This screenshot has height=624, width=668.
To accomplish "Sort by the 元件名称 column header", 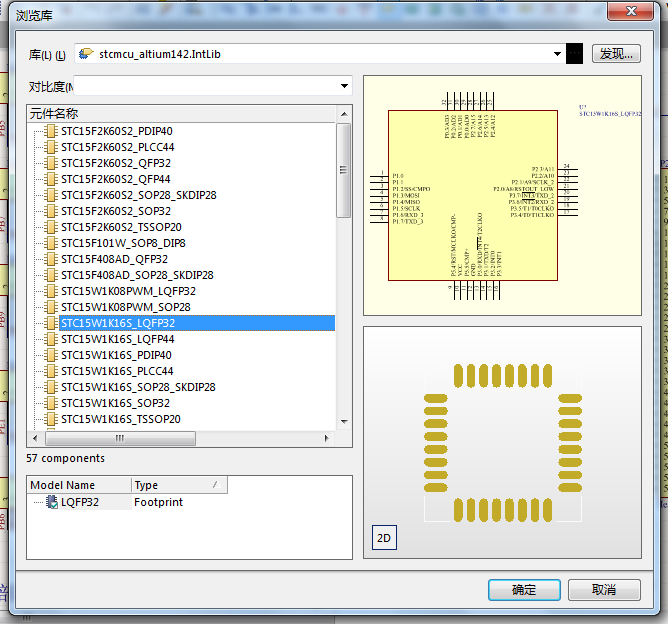I will 181,114.
